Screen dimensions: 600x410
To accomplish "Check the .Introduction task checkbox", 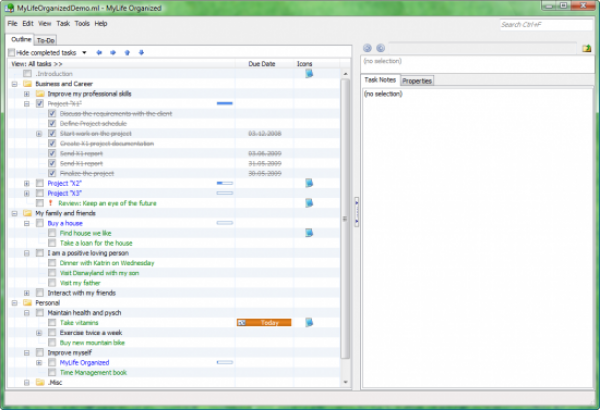I will tap(28, 74).
